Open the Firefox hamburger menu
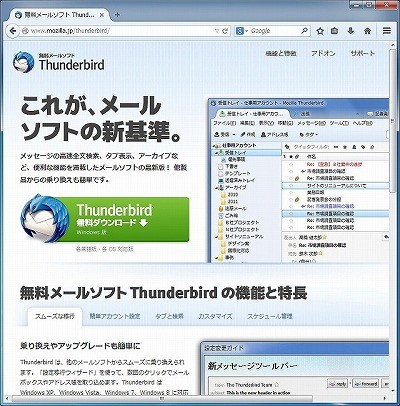Screen dimensions: 400x406 pyautogui.click(x=387, y=31)
